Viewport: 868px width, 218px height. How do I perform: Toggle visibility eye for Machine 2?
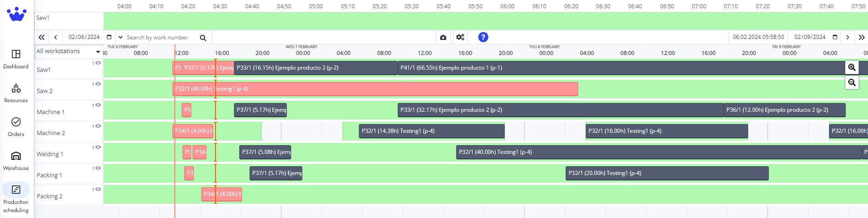[98, 126]
